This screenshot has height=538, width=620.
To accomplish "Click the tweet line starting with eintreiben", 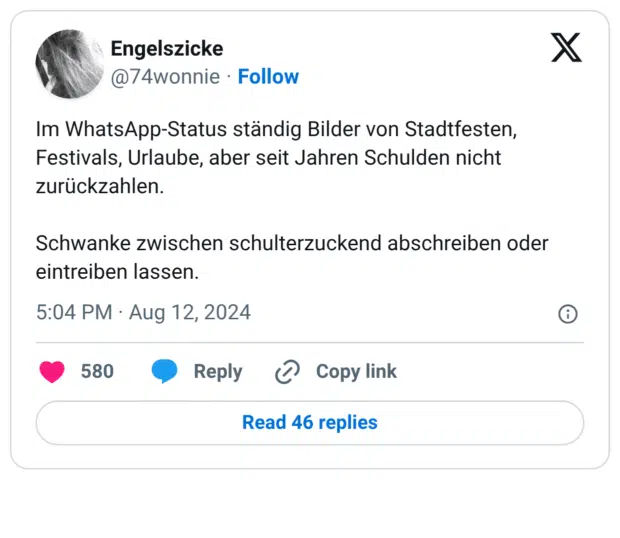I will [x=117, y=271].
